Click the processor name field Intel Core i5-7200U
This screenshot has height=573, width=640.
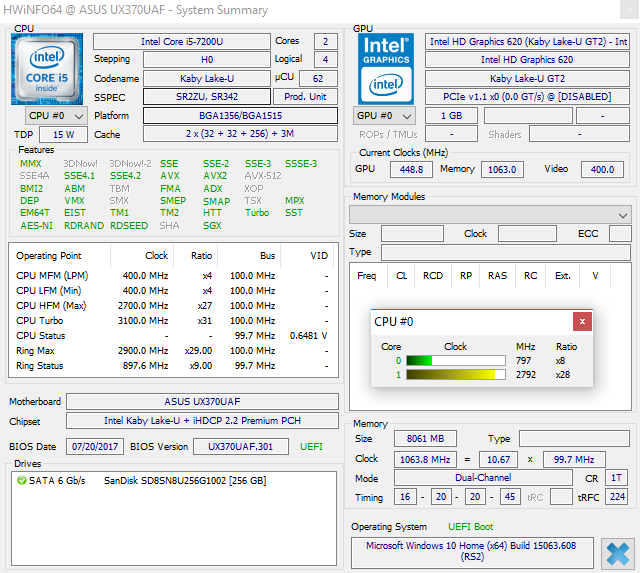pos(182,42)
